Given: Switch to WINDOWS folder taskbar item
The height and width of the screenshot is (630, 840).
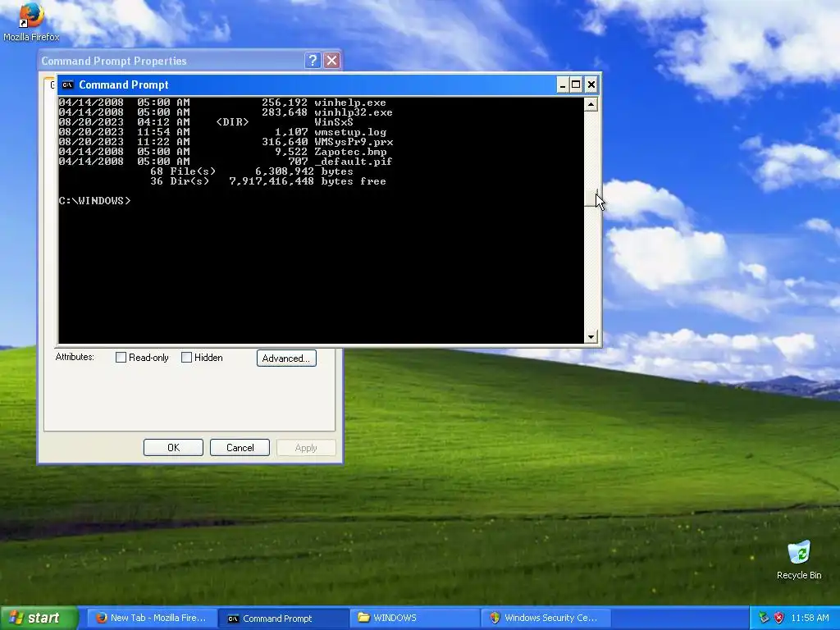Looking at the screenshot, I should pos(415,618).
